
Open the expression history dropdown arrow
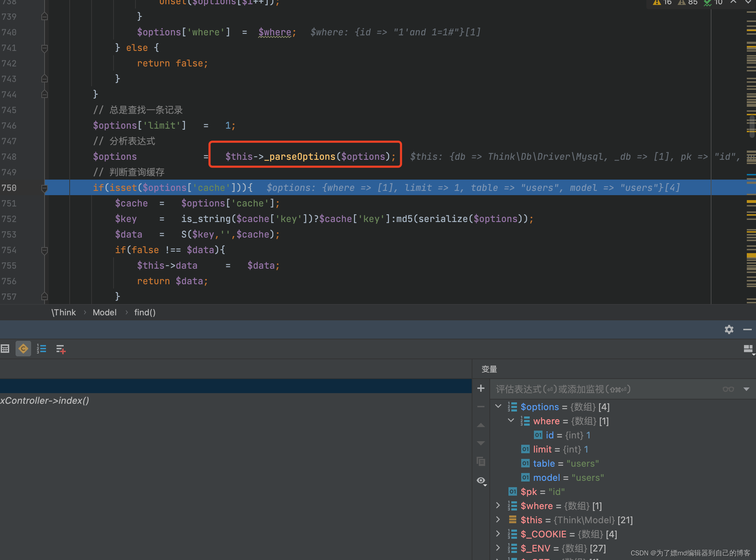tap(746, 389)
